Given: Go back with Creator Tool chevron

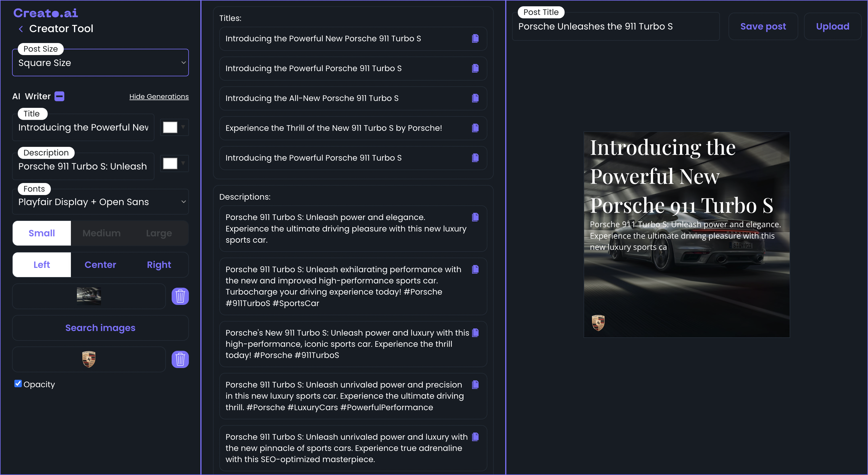Looking at the screenshot, I should (21, 29).
